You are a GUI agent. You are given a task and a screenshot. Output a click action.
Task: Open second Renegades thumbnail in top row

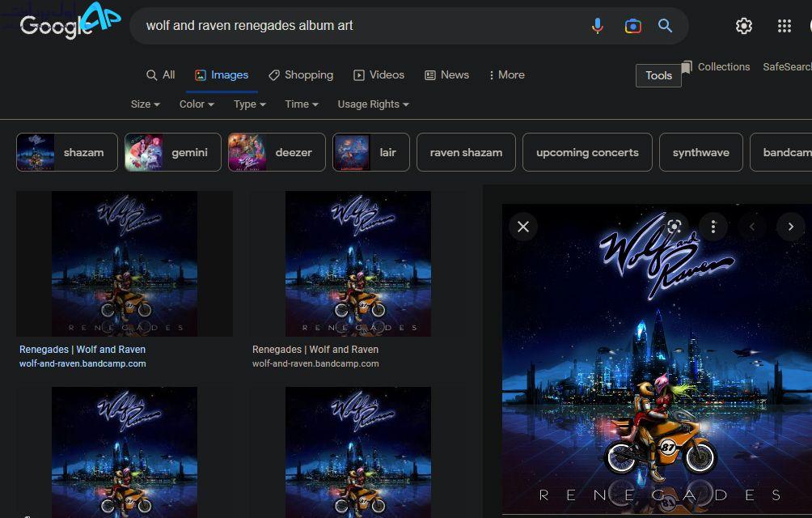click(x=357, y=264)
